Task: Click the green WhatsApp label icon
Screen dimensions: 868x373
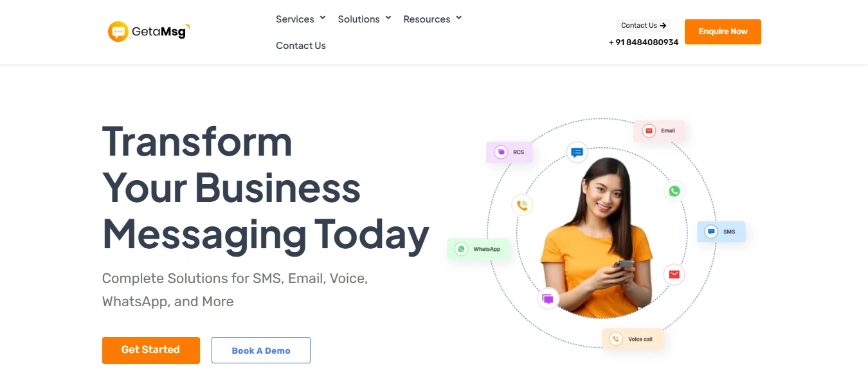Action: pos(461,249)
